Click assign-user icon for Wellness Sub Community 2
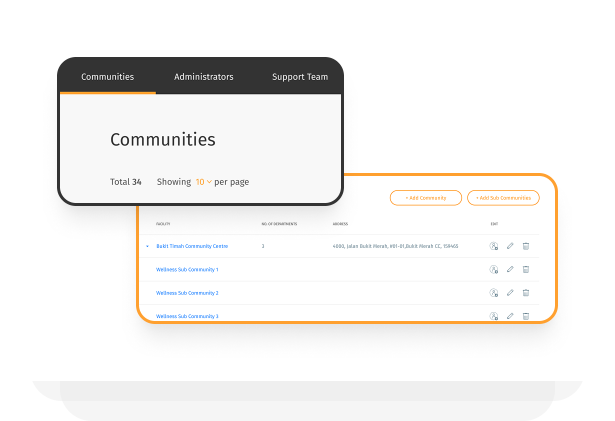 click(x=493, y=293)
